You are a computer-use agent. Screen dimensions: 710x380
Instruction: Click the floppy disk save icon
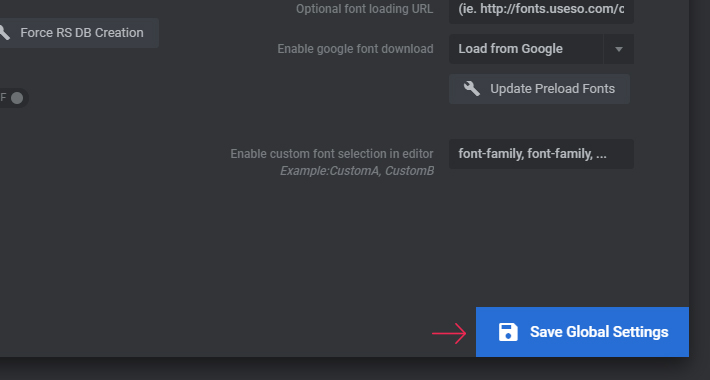(508, 332)
